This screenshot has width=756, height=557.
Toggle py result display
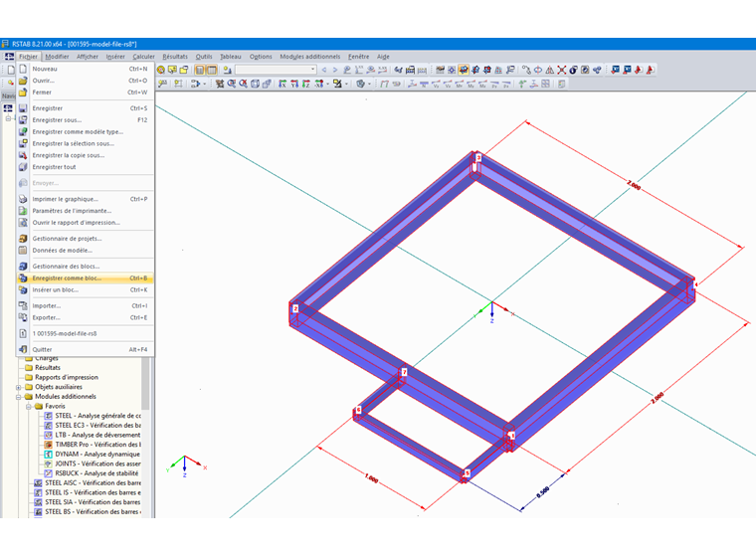click(494, 84)
